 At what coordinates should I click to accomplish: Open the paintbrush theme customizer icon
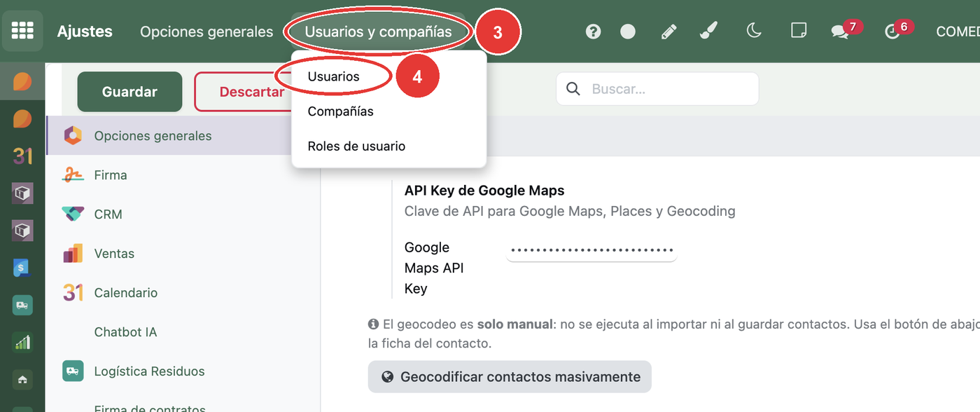click(709, 31)
